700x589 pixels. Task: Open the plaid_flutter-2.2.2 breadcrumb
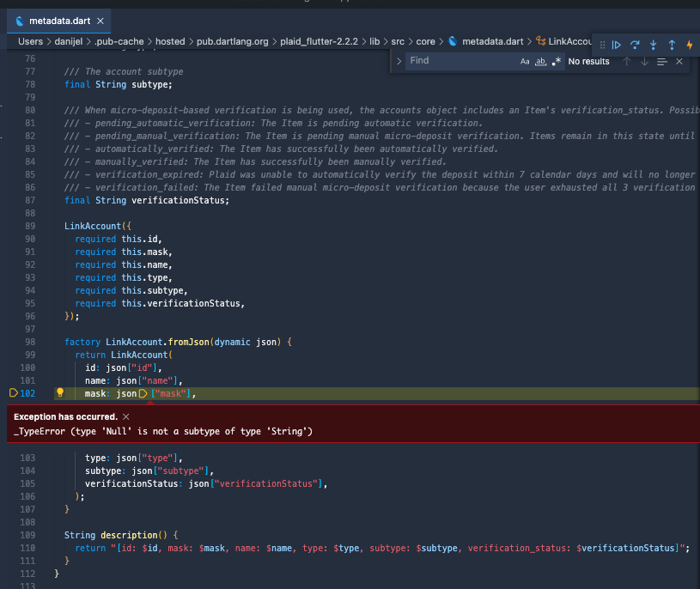pos(319,41)
